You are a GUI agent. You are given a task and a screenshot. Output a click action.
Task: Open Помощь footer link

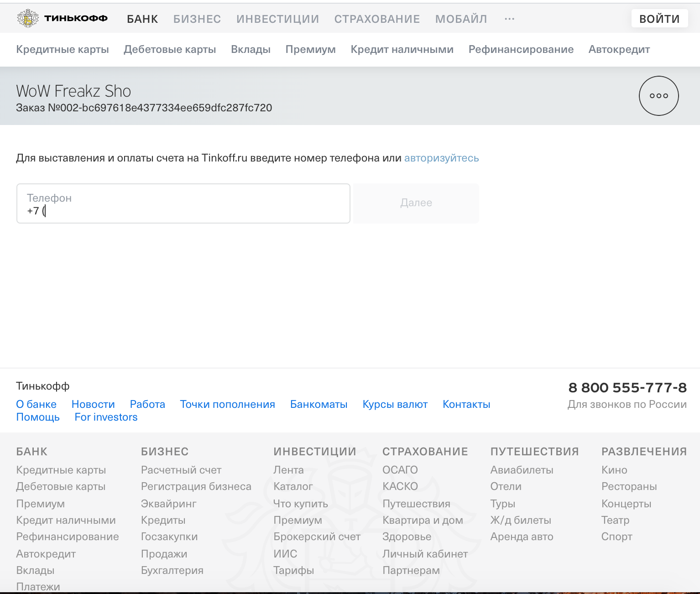pos(38,417)
